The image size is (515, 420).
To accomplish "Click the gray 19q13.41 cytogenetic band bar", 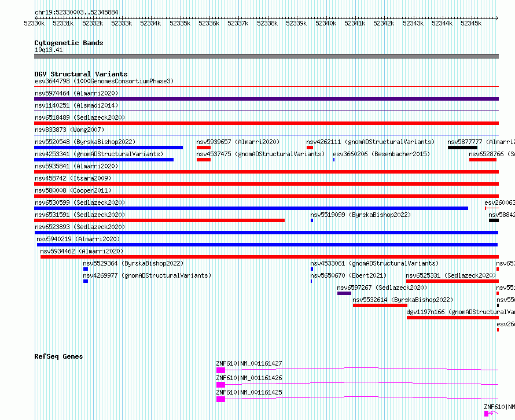I will 266,56.
